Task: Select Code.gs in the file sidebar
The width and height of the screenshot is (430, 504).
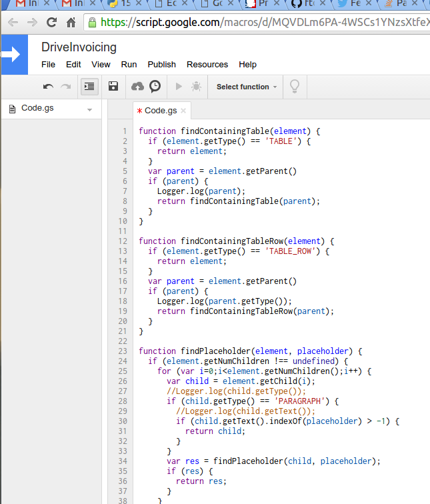Action: (37, 108)
